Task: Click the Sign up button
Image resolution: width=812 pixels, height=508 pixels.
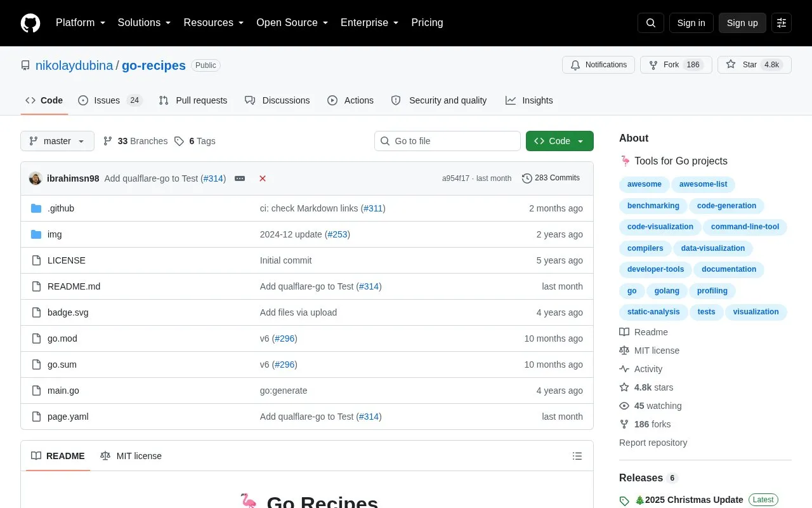Action: (x=742, y=23)
